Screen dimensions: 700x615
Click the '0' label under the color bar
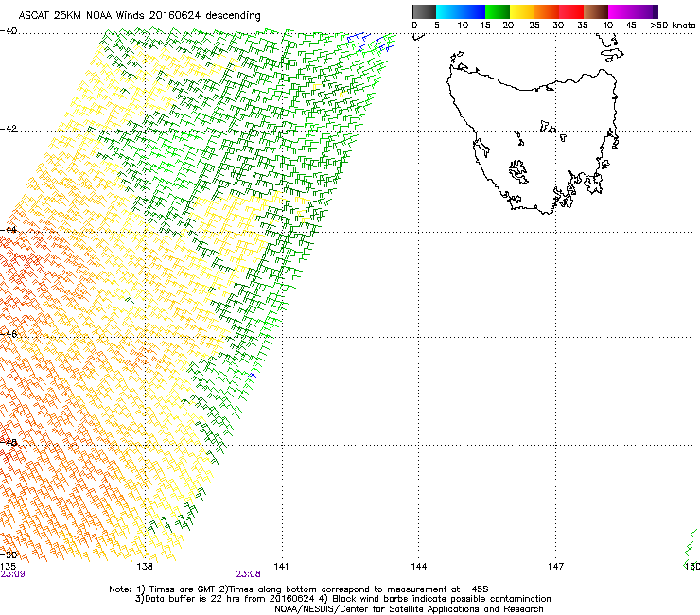click(x=414, y=25)
